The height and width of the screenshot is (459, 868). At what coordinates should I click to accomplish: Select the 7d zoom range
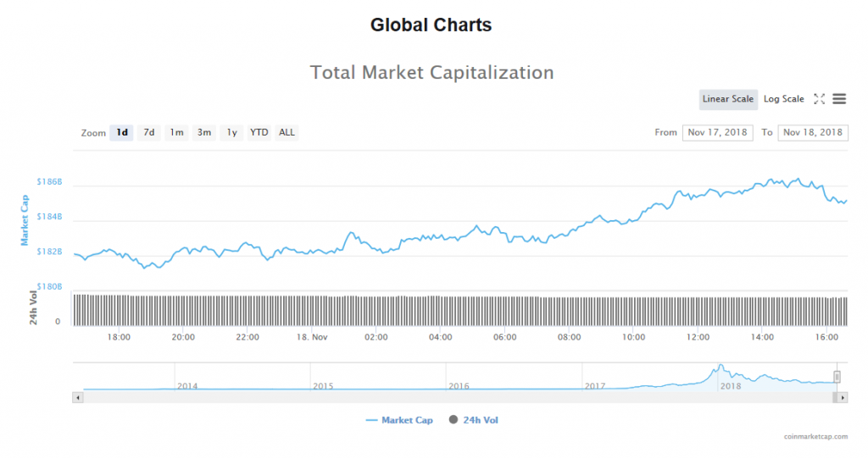[x=148, y=132]
